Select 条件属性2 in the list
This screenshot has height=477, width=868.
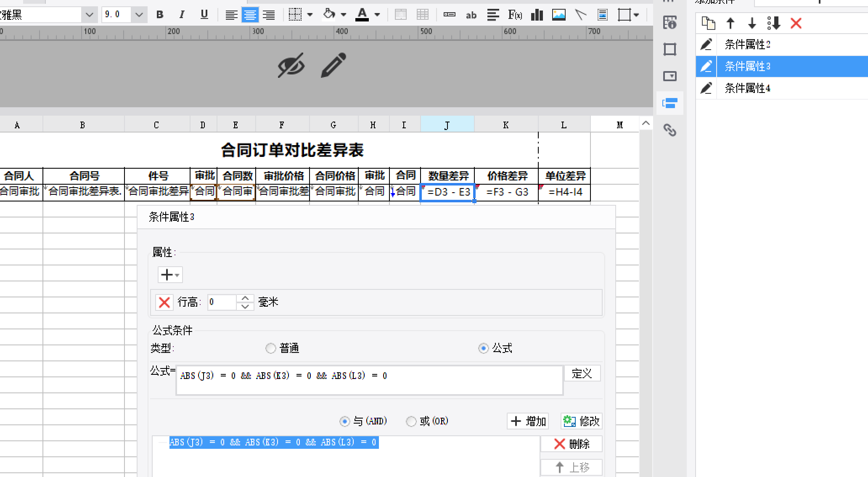781,45
